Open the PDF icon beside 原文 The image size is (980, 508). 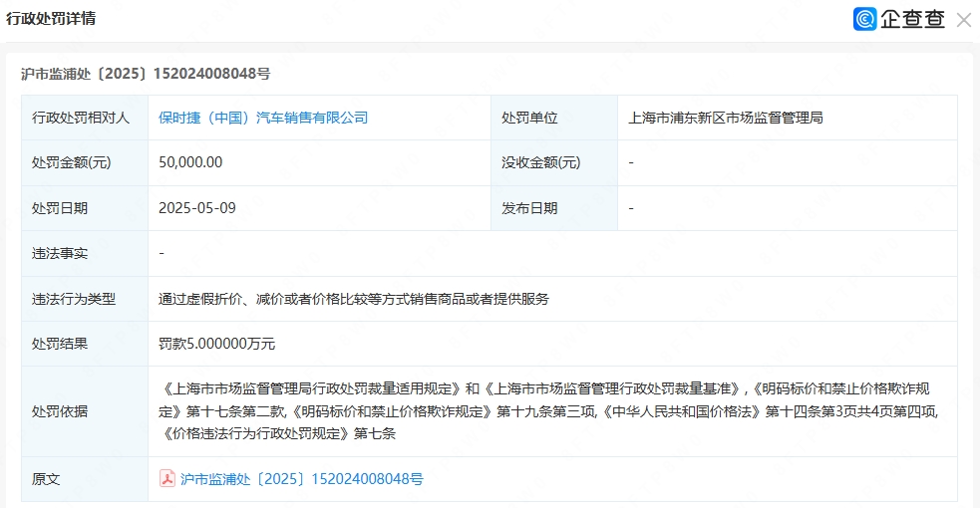coord(166,479)
